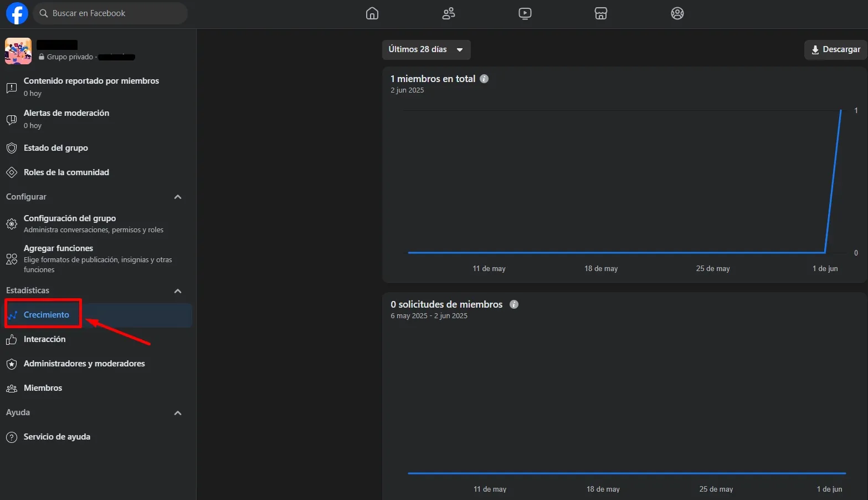Open the Home feed icon
Image resolution: width=868 pixels, height=500 pixels.
[x=372, y=13]
